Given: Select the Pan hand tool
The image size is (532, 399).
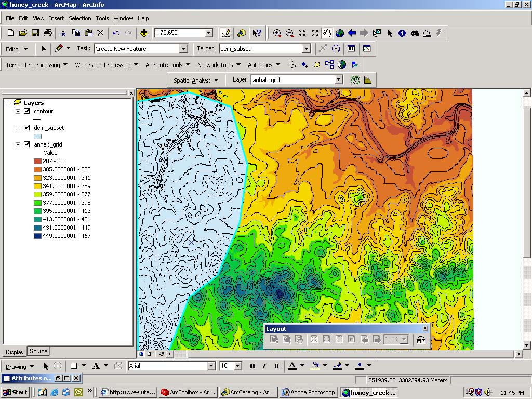Looking at the screenshot, I should (x=327, y=33).
